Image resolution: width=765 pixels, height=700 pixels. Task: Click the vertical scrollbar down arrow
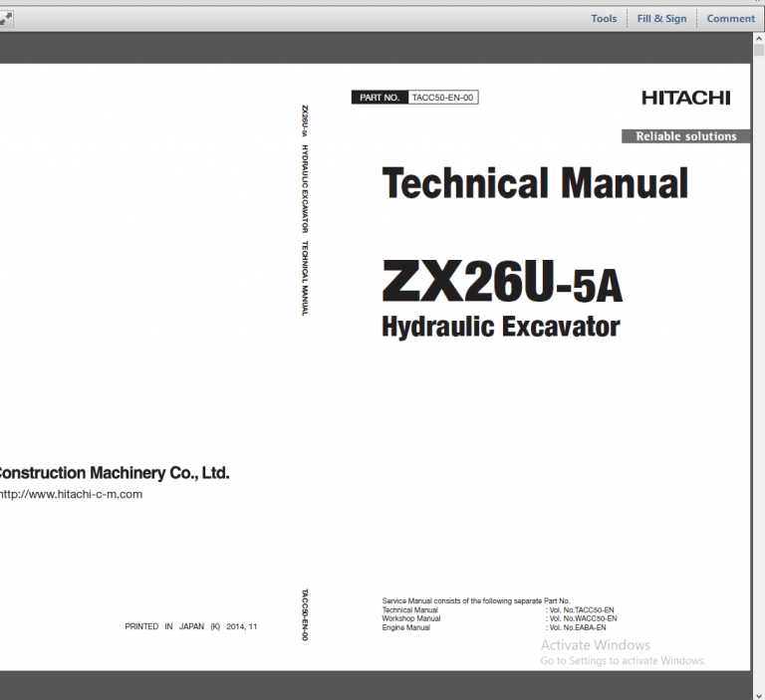(x=759, y=695)
